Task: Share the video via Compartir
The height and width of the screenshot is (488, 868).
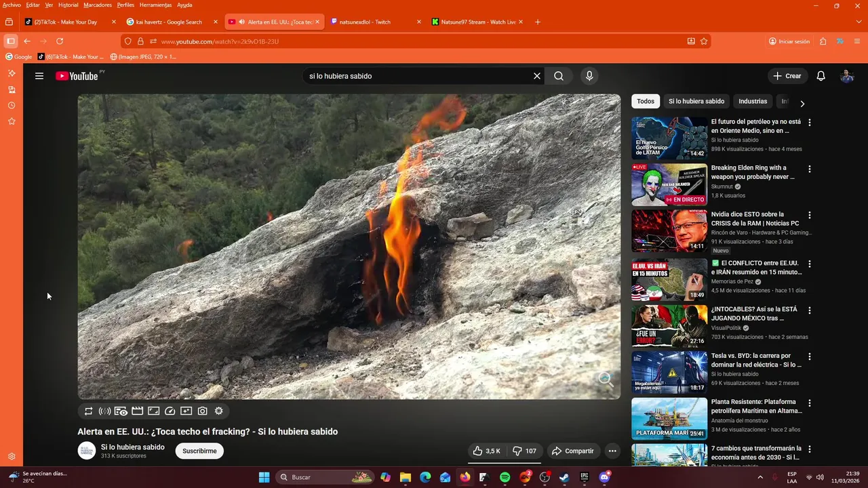Action: 573,451
